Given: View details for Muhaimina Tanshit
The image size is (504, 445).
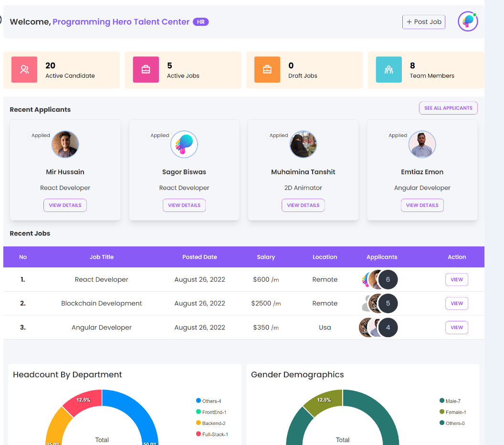Looking at the screenshot, I should point(303,205).
